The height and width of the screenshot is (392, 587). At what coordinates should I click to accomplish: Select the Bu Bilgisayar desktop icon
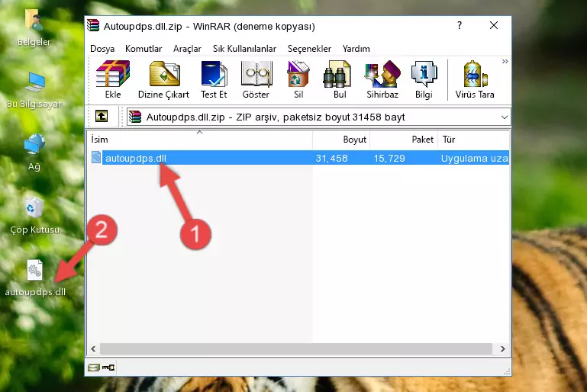tap(34, 90)
